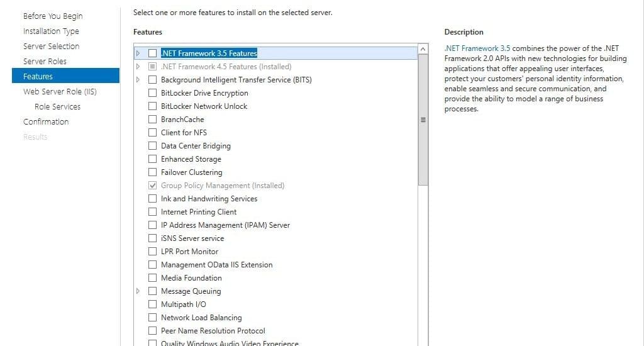644x346 pixels.
Task: Select the '.NET Framework 3.5 Features' row label
Action: point(209,53)
